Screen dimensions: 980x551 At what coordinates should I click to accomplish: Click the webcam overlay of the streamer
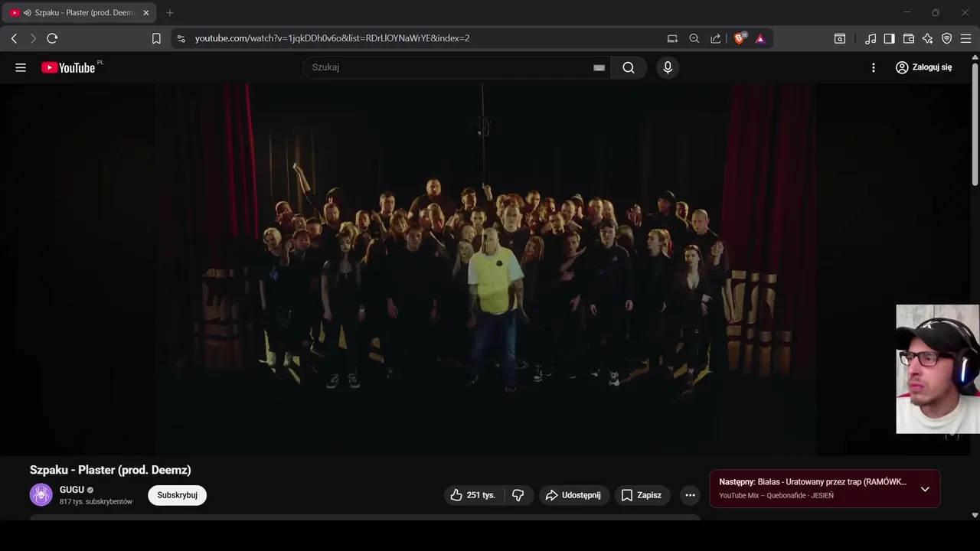[x=938, y=369]
